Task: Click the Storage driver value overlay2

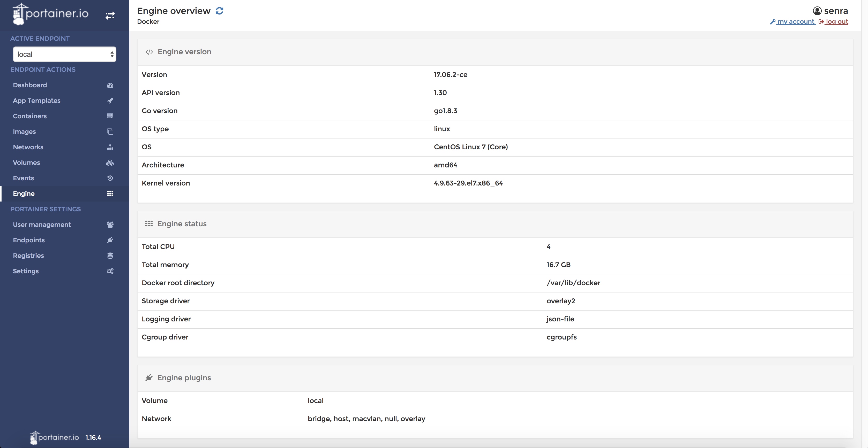Action: pos(561,301)
